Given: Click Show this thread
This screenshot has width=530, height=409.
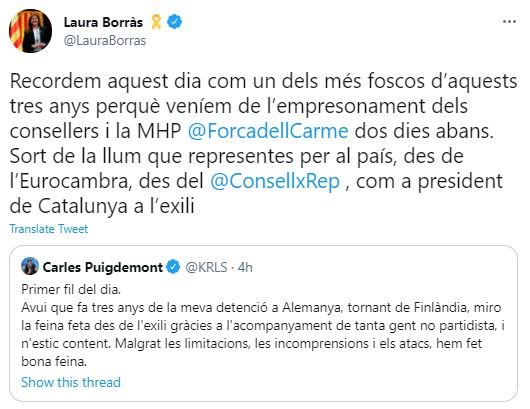Looking at the screenshot, I should [x=71, y=382].
